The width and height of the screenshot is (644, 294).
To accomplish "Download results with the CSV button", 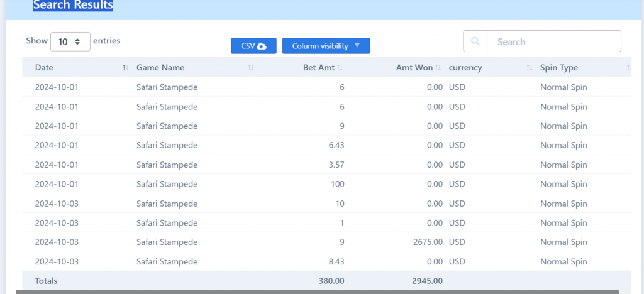I will (254, 46).
